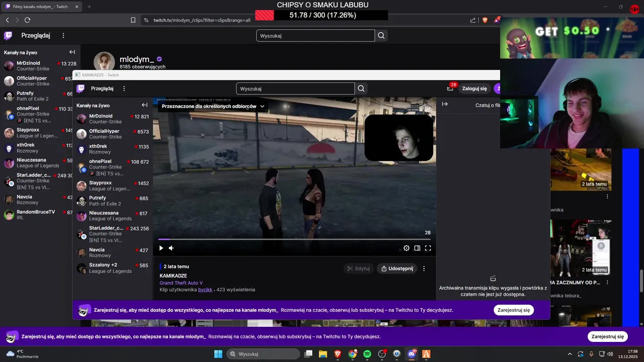Viewport: 644px width, 362px height.
Task: Click the weather widget showing 4°C Pochmurnie
Action: pos(21,354)
